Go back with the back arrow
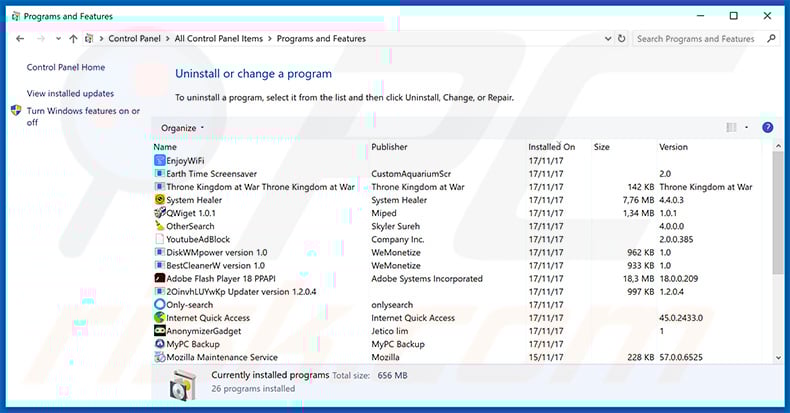The width and height of the screenshot is (790, 413). 20,39
